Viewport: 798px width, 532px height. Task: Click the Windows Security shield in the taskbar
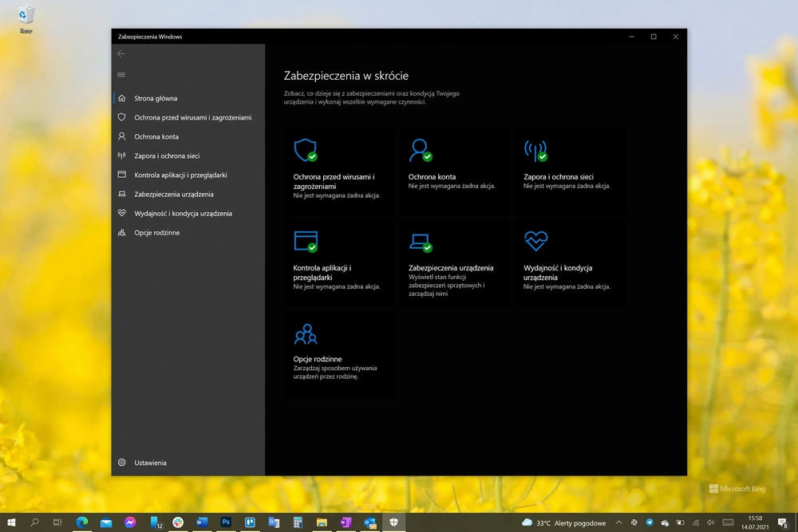[394, 522]
